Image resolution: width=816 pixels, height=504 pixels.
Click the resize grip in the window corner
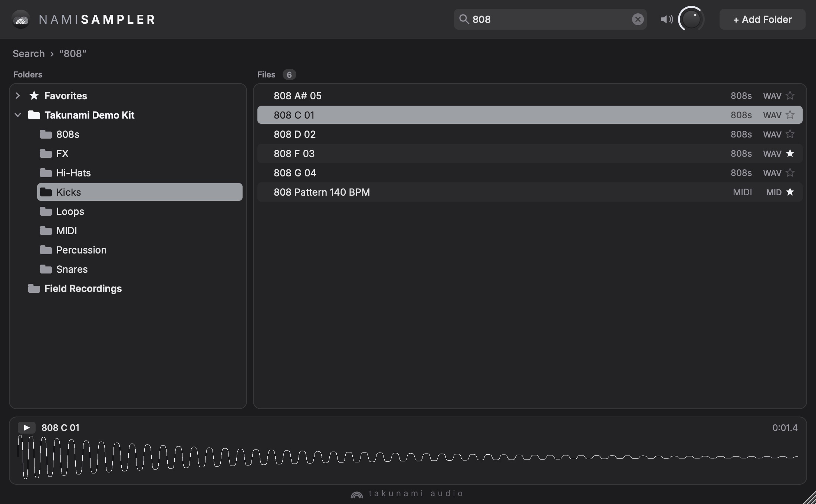tap(809, 497)
